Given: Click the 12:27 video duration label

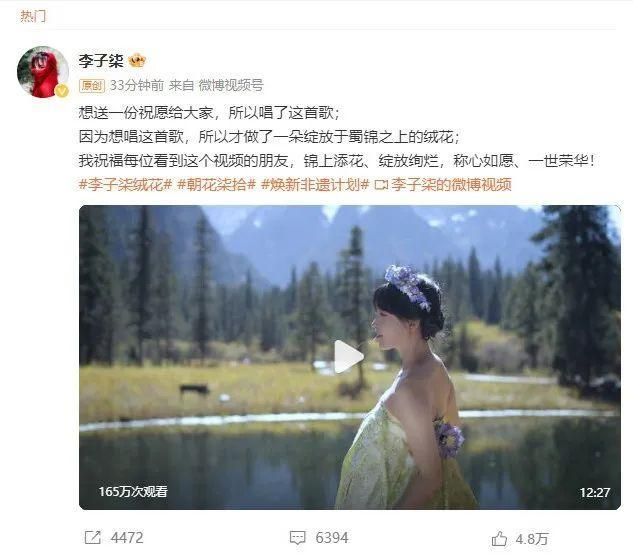Looking at the screenshot, I should [595, 493].
